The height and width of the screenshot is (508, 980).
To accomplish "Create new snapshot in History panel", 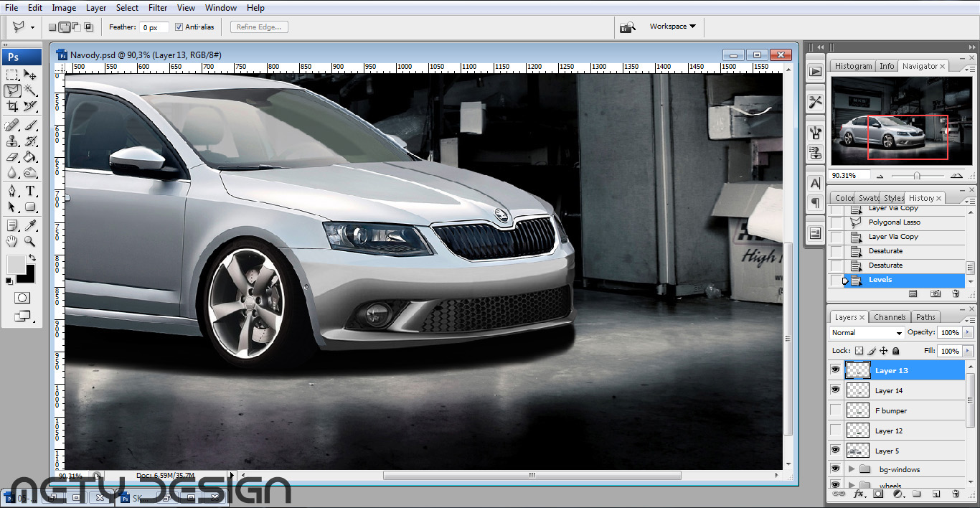I will point(936,293).
